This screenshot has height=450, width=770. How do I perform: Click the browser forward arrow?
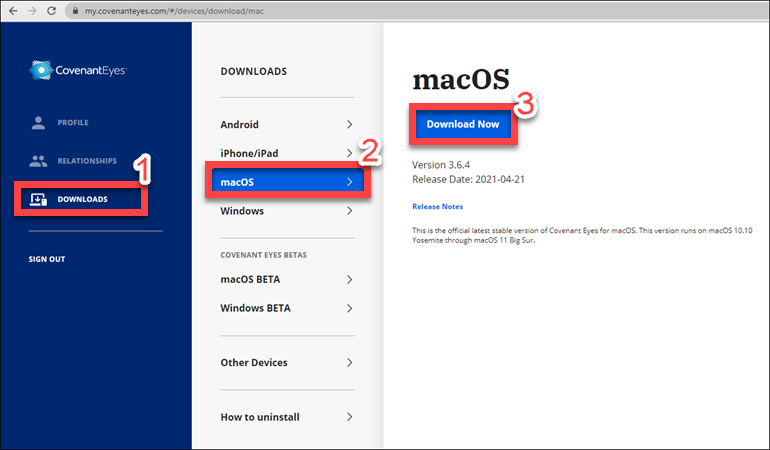click(32, 11)
